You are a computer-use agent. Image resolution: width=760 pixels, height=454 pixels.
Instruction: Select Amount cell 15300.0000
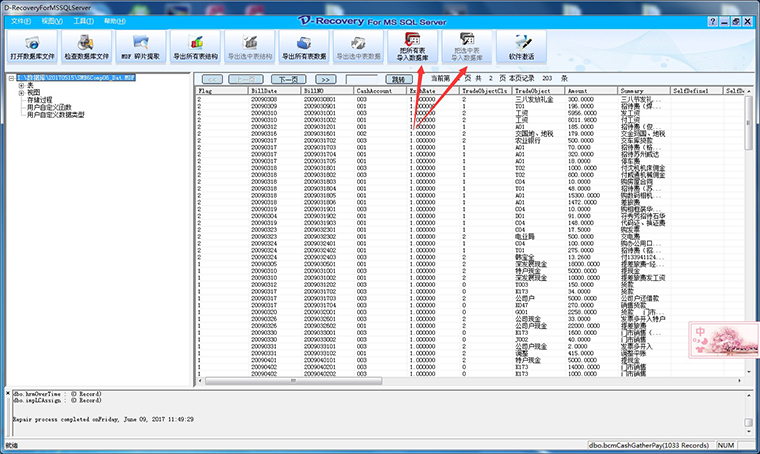(584, 195)
